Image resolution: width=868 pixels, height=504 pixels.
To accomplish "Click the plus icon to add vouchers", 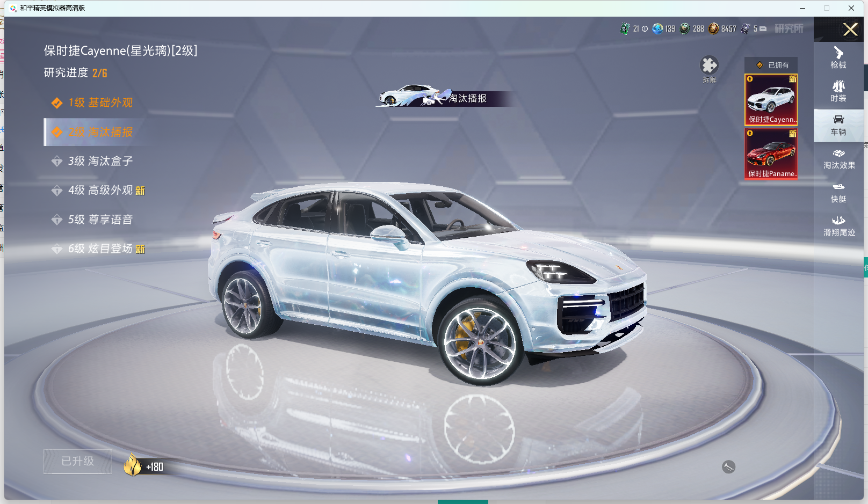I will coord(763,29).
